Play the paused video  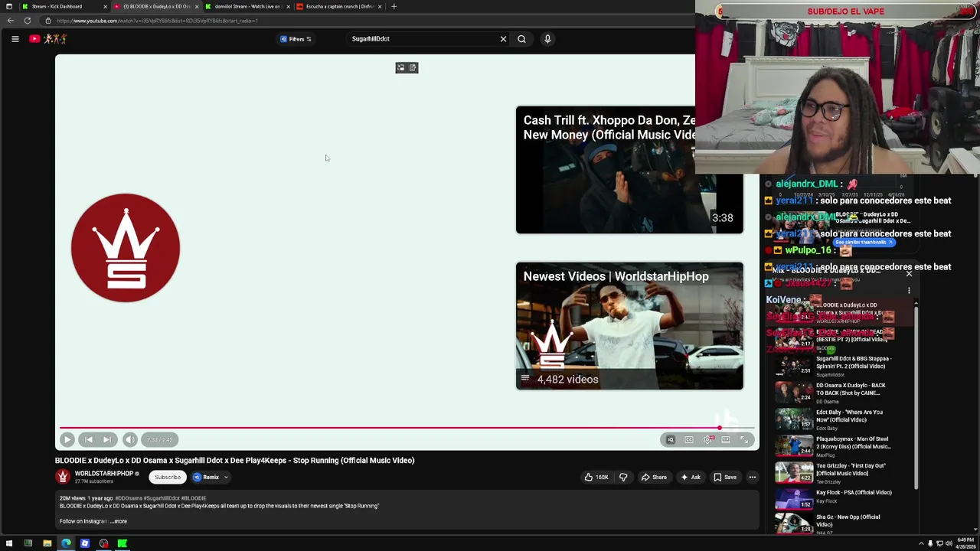coord(67,439)
